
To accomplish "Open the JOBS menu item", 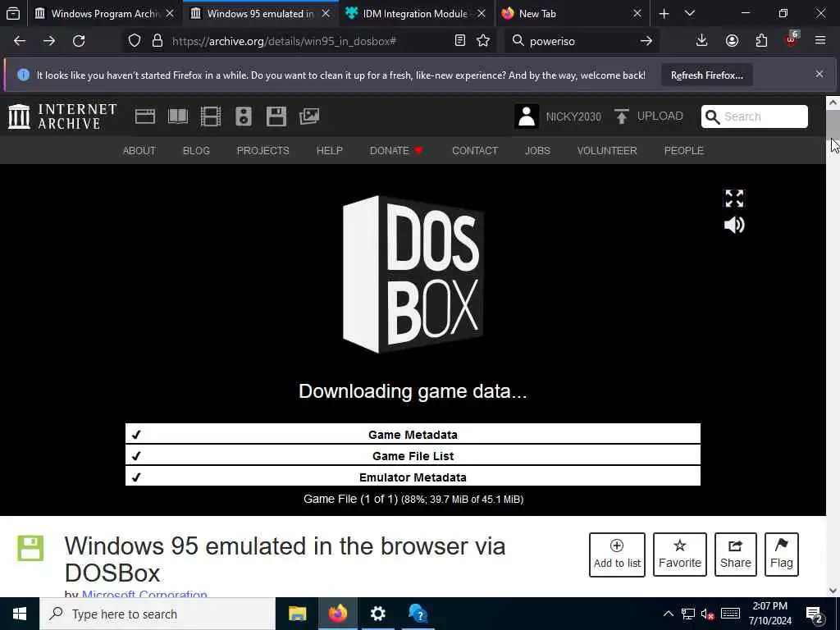I will 537,151.
